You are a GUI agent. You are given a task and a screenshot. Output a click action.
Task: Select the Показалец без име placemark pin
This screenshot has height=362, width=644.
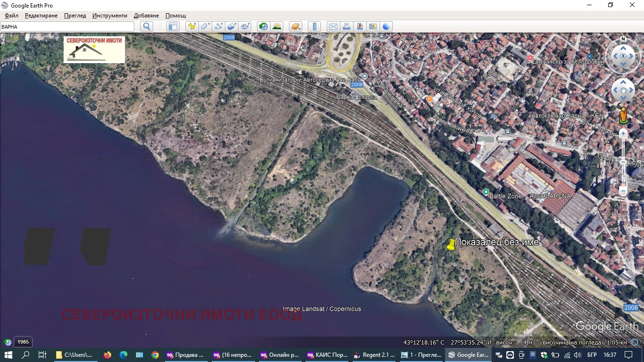(x=451, y=245)
